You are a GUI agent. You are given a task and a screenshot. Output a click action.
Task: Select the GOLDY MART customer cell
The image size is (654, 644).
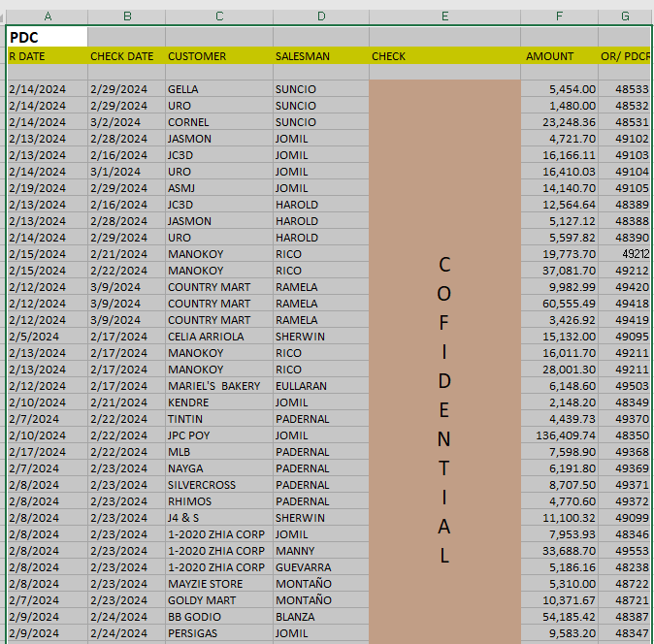(218, 600)
